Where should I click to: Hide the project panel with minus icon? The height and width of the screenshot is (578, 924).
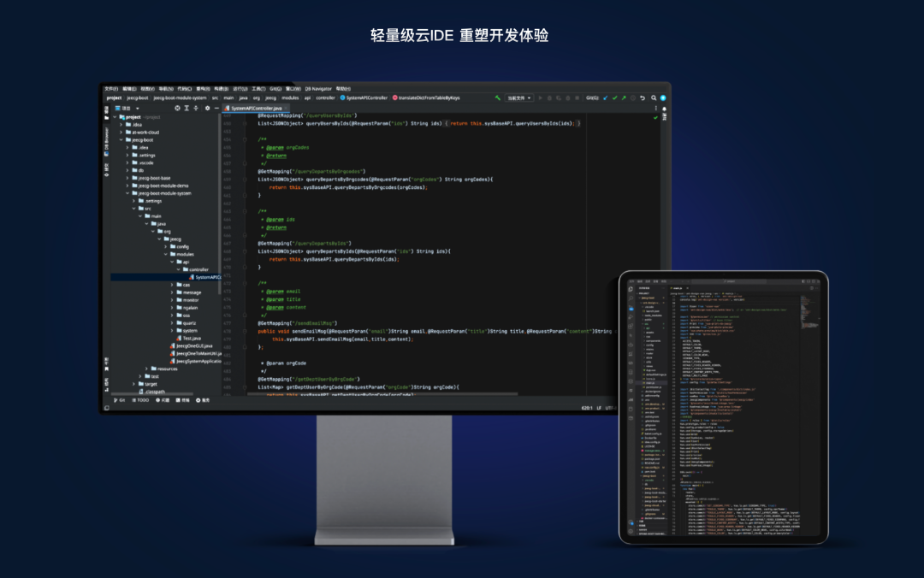point(216,109)
